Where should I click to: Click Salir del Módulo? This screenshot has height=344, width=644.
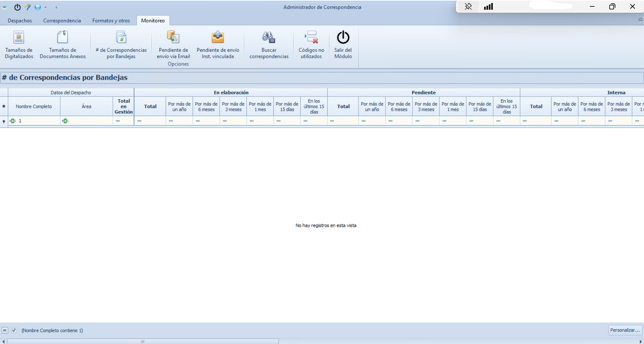343,44
